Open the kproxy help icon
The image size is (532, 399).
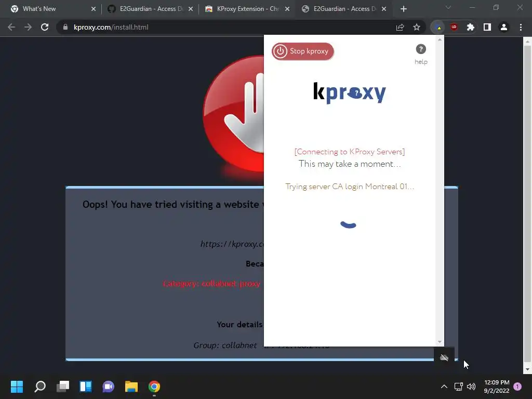tap(421, 49)
